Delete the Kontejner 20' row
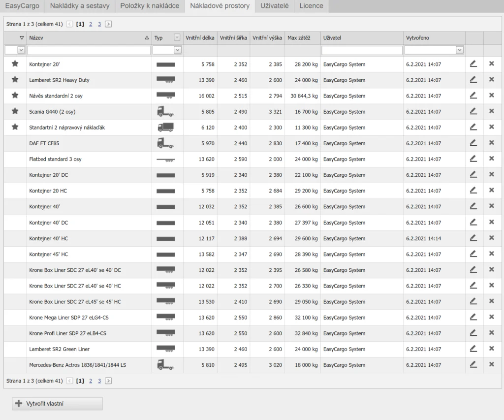Screen dimensions: 504x420 [492, 64]
